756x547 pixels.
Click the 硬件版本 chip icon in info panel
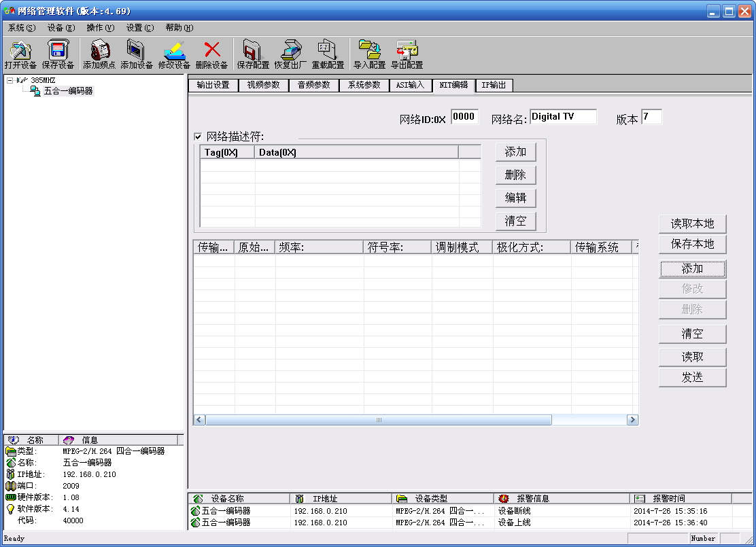pyautogui.click(x=11, y=497)
